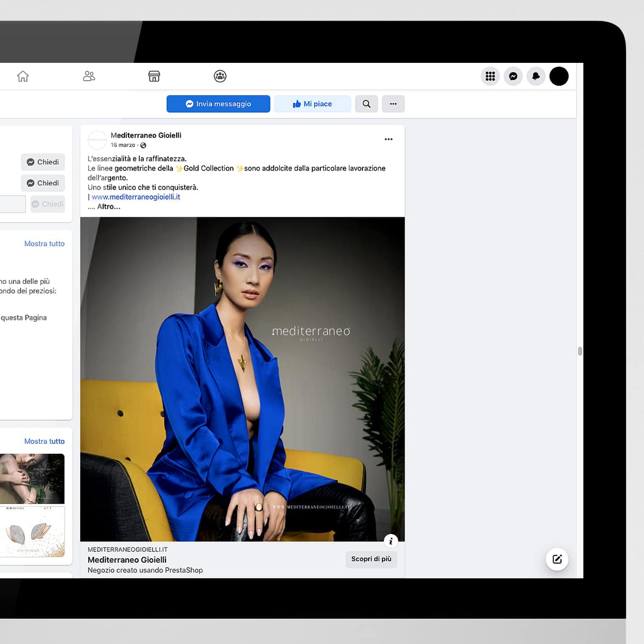Open Messenger from the top bar
The image size is (644, 644).
[x=513, y=76]
